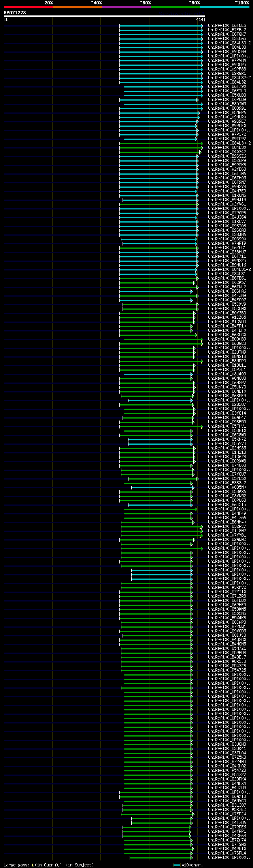Select label UniRef100_Q6AXI3
This screenshot has height=868, width=253.
click(227, 796)
